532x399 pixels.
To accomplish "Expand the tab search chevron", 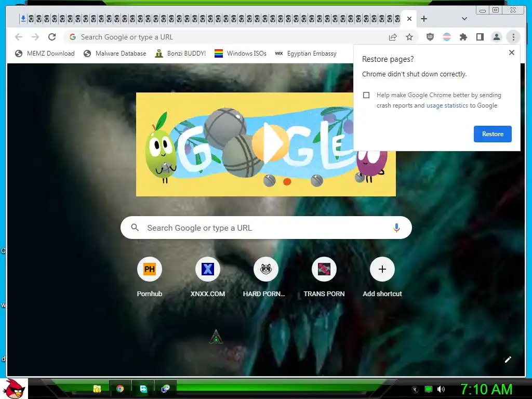I will [464, 19].
